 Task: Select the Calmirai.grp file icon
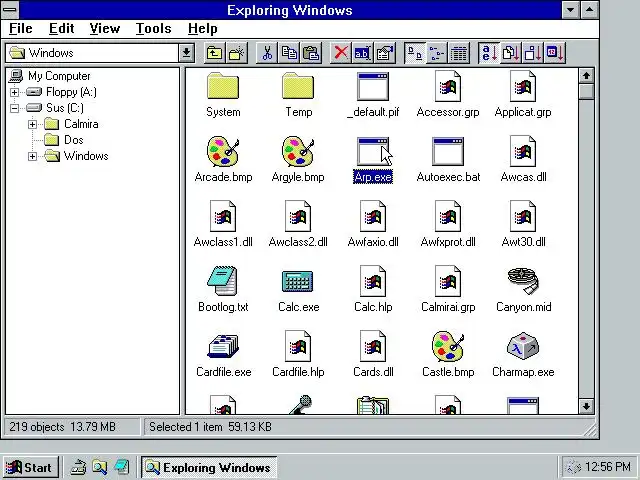[x=448, y=281]
